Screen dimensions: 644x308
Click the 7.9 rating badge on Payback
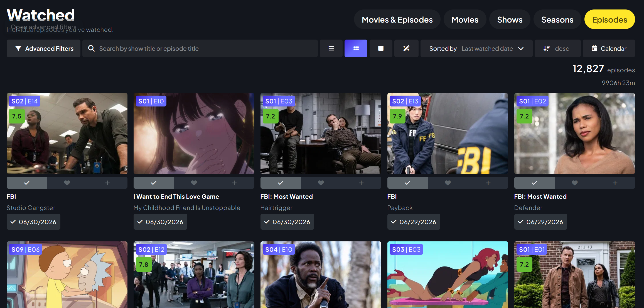pos(397,116)
